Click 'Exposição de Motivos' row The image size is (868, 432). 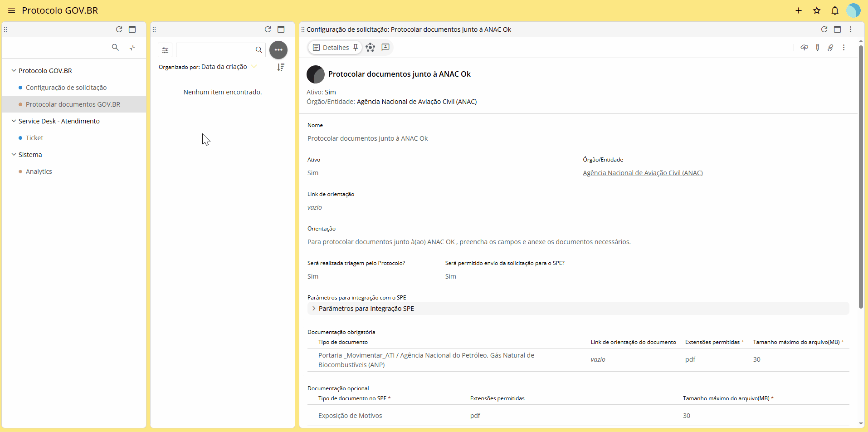(578, 416)
